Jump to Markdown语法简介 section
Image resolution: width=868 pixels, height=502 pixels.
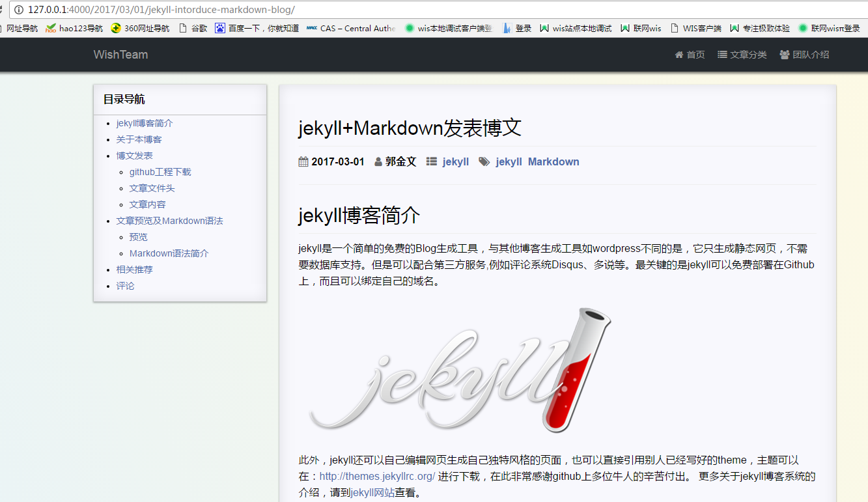[169, 253]
